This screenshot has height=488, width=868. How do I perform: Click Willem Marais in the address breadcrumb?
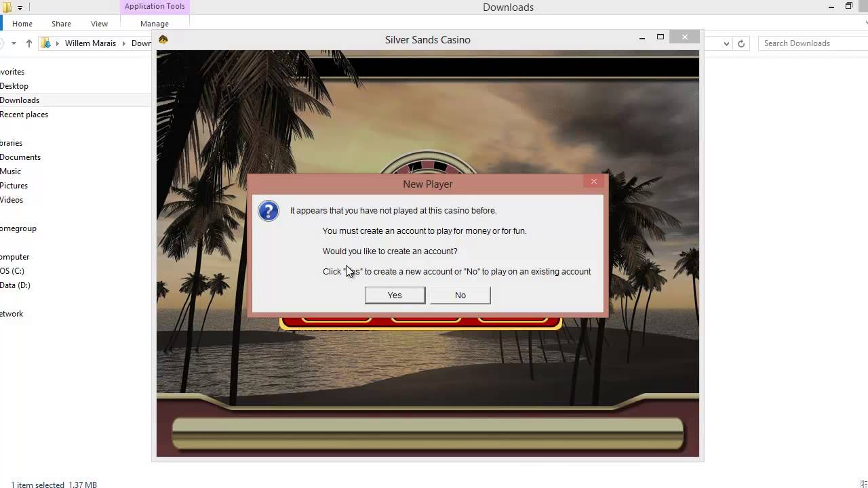click(90, 43)
